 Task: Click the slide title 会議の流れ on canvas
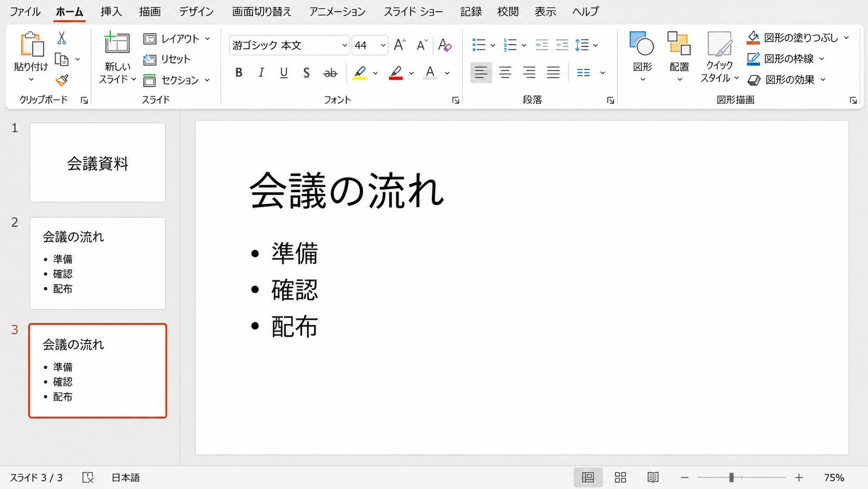click(346, 190)
